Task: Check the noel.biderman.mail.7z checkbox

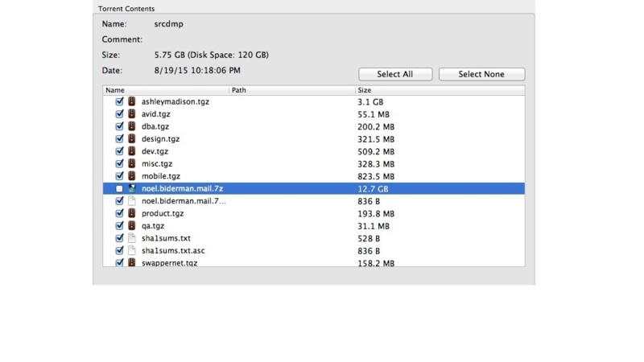Action: pyautogui.click(x=119, y=188)
